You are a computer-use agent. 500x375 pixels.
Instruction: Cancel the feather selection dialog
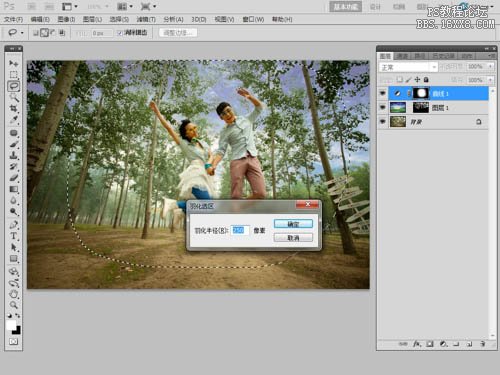tap(293, 238)
